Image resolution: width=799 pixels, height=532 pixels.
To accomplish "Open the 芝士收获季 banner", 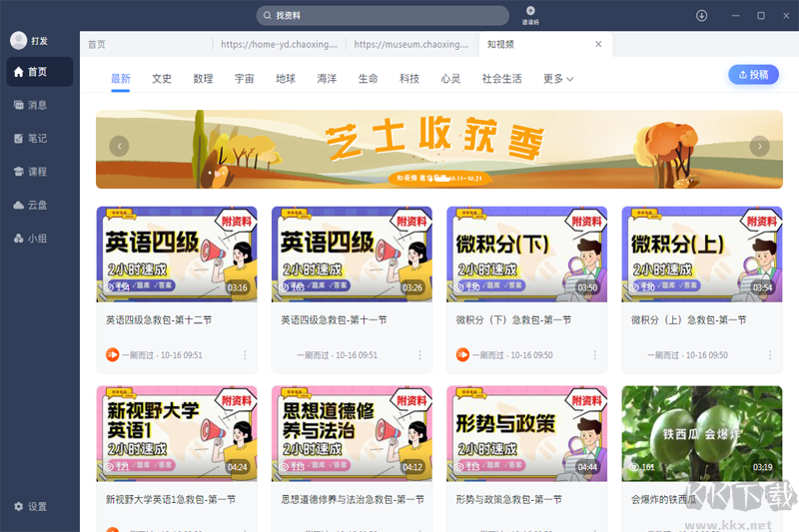I will tap(439, 149).
